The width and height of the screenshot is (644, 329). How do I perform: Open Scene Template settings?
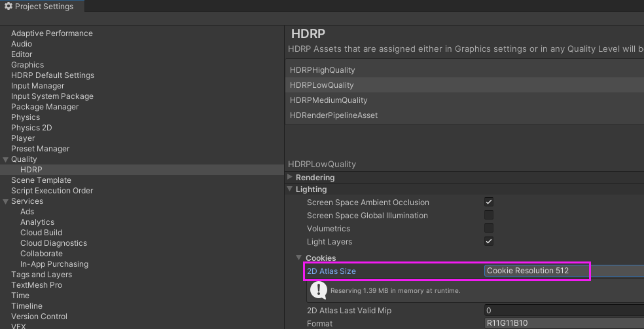click(x=41, y=180)
